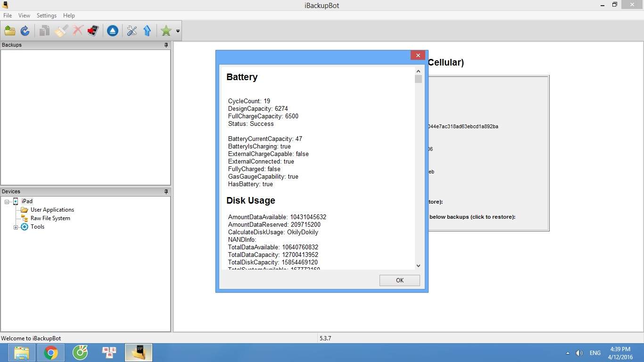Click the Tools gear icon in tree
The width and height of the screenshot is (644, 362).
coord(25,227)
